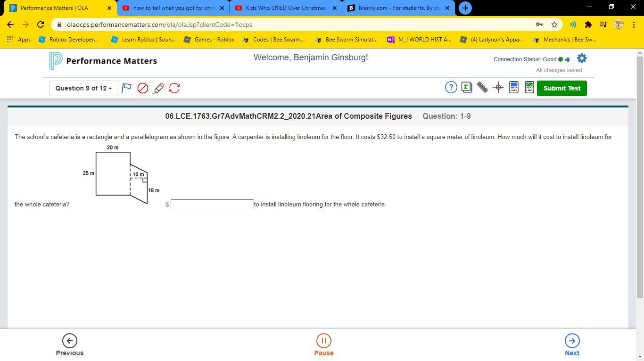Open the Learn Roblox Sound bookmark
This screenshot has height=361, width=644.
(x=143, y=40)
